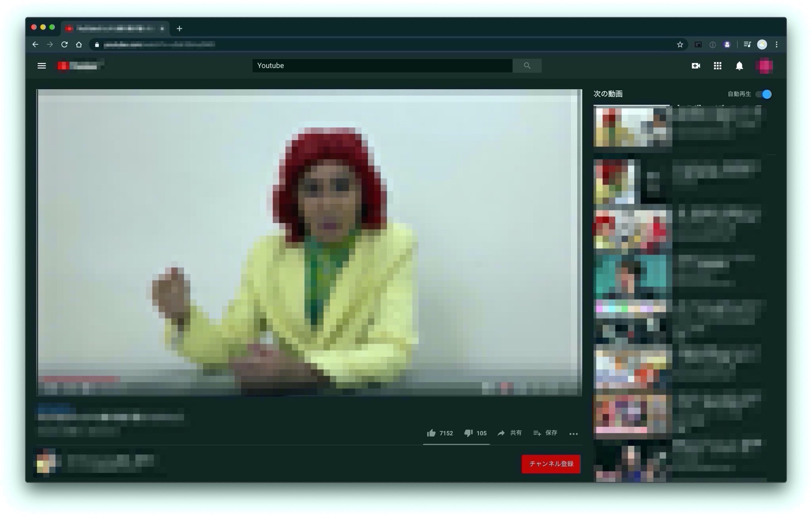Open the browser extensions puzzle menu
The width and height of the screenshot is (812, 516).
727,44
